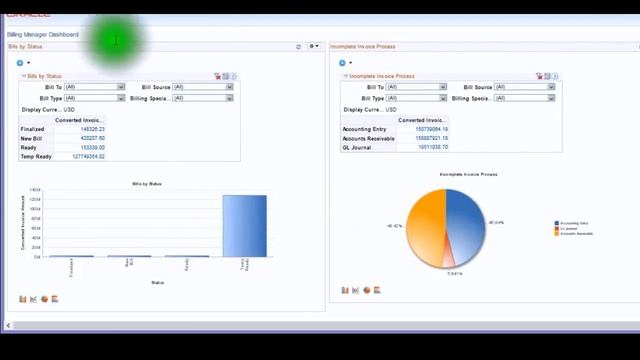
Task: Open the Temp Ready converted invoice amount link
Action: (x=89, y=156)
